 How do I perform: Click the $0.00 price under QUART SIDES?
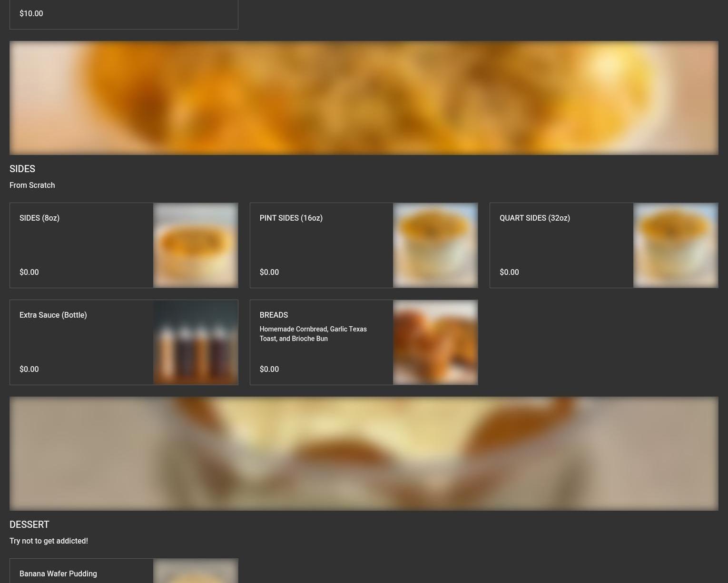[509, 272]
